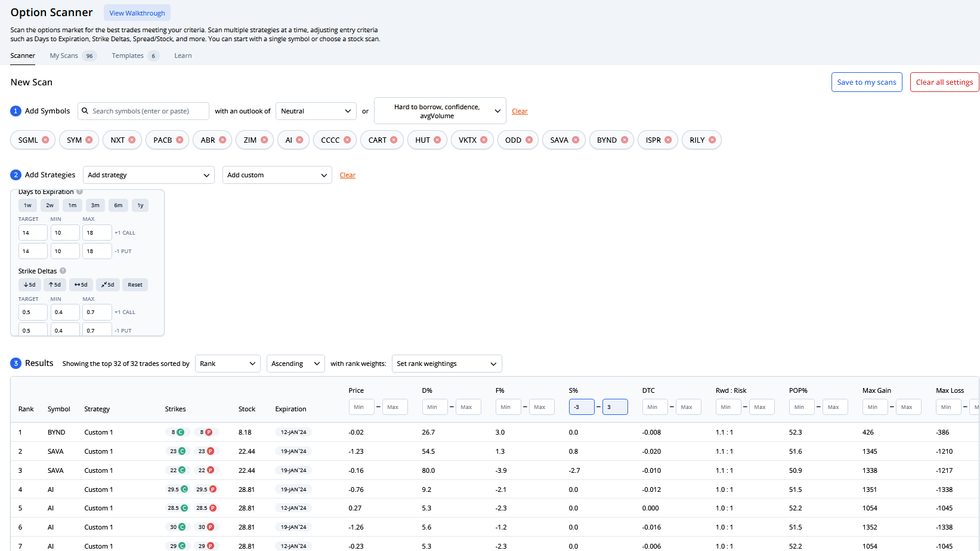980x551 pixels.
Task: Click the 8 put strike badge for BYND
Action: (206, 432)
